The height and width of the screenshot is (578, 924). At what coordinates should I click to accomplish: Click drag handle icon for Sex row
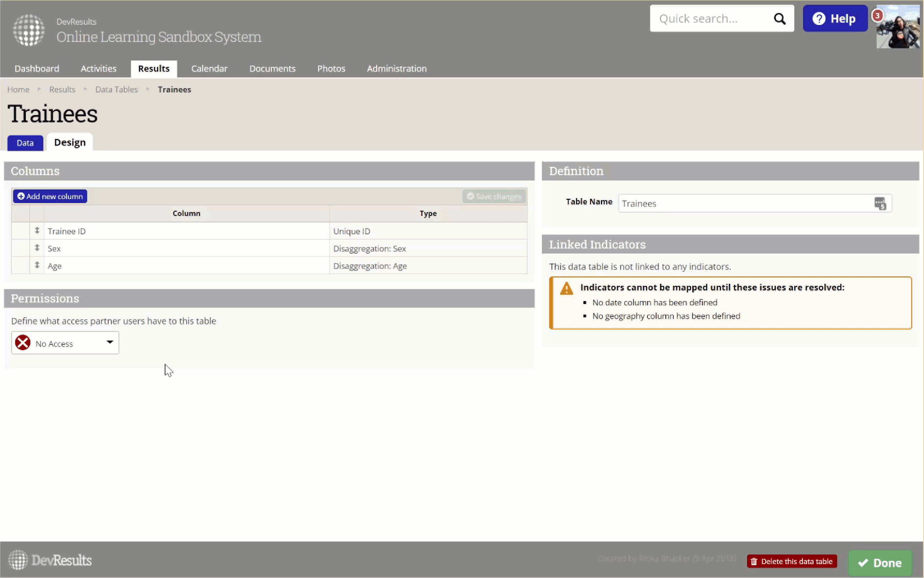(37, 248)
